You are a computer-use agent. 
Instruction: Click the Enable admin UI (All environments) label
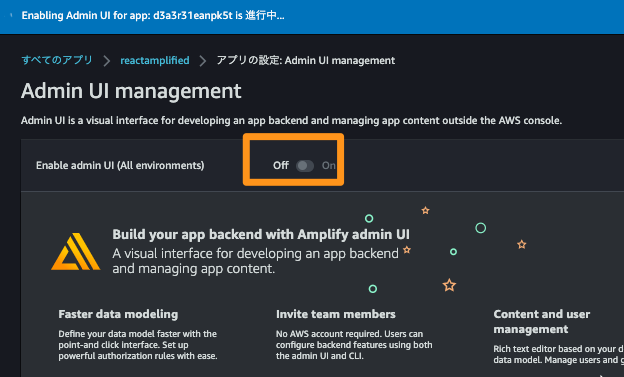[x=120, y=165]
